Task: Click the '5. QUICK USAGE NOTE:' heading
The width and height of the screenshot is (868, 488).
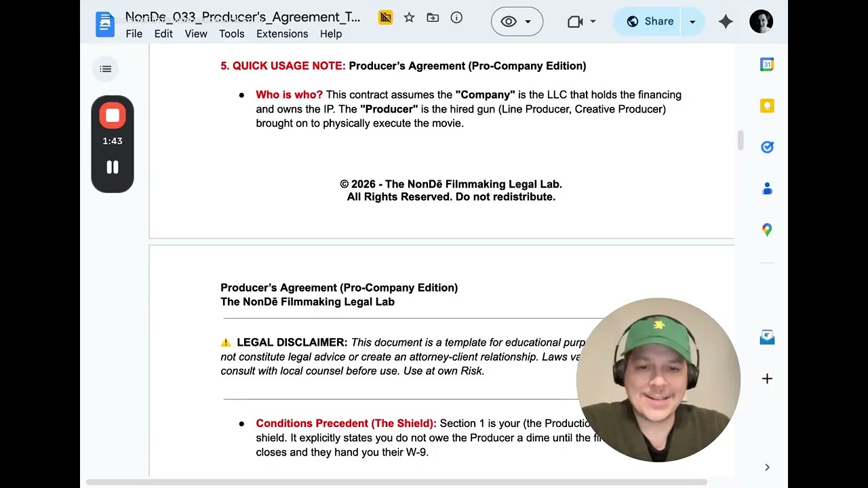Action: click(283, 66)
